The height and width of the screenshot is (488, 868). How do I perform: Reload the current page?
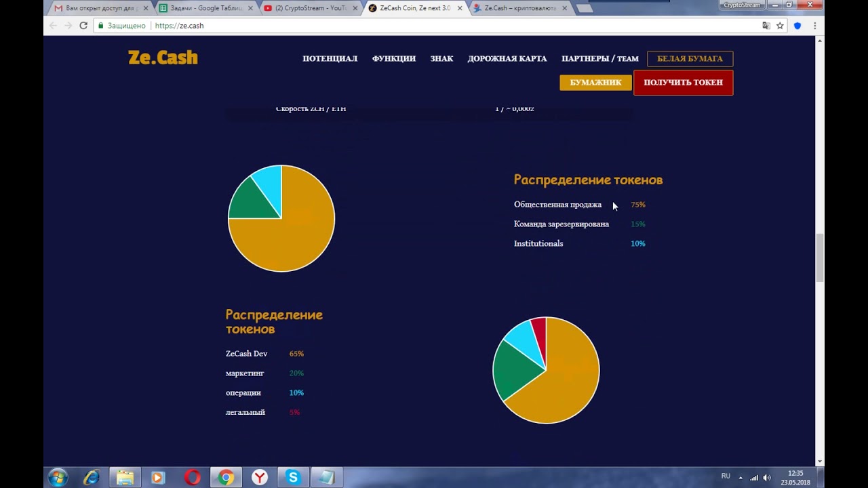tap(83, 25)
